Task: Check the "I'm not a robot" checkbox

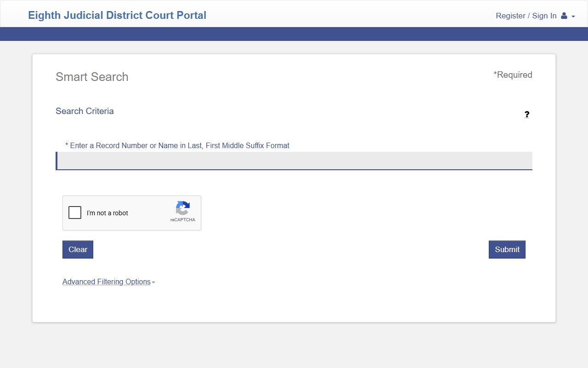Action: (75, 213)
